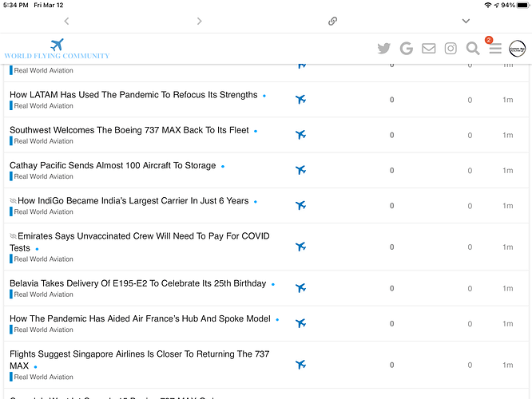
Task: Open the Instagram link icon
Action: click(x=451, y=49)
